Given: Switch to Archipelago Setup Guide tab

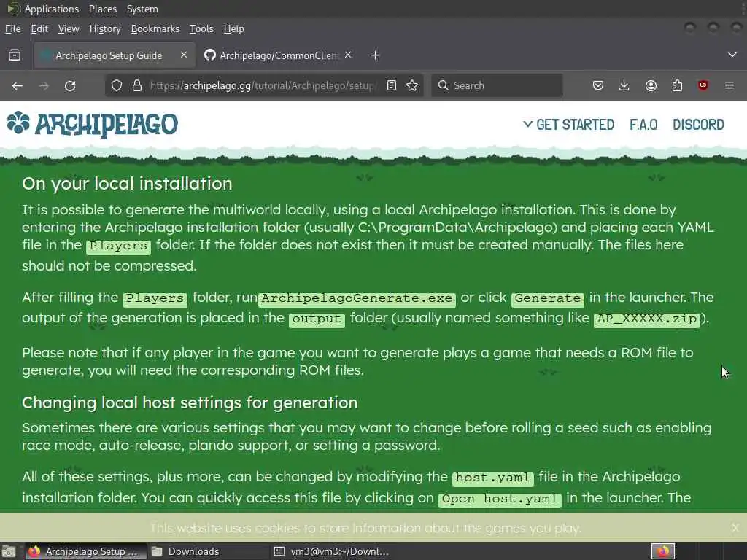Looking at the screenshot, I should 113,55.
